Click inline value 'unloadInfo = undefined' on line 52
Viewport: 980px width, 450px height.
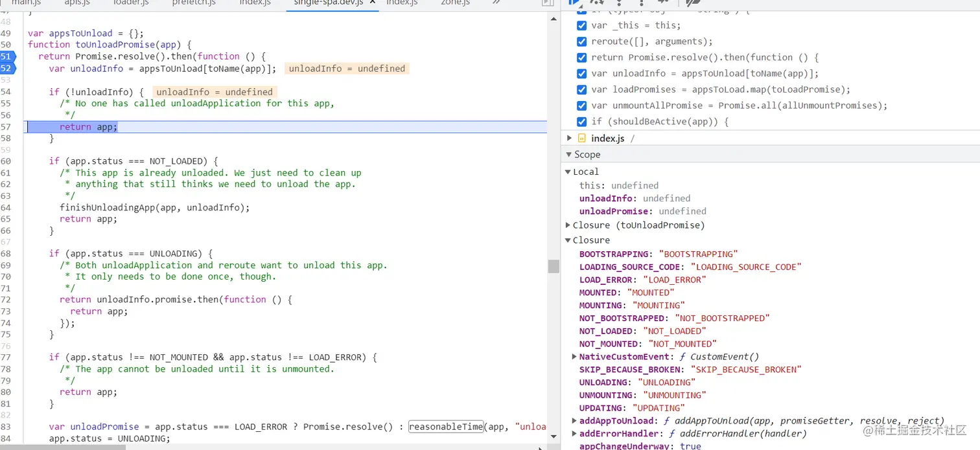coord(347,69)
